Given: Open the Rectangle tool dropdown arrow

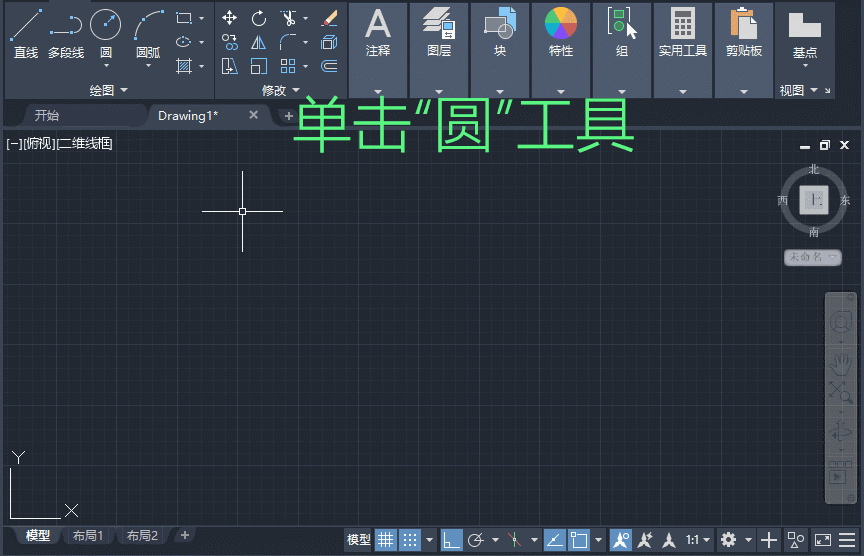Looking at the screenshot, I should pos(202,19).
